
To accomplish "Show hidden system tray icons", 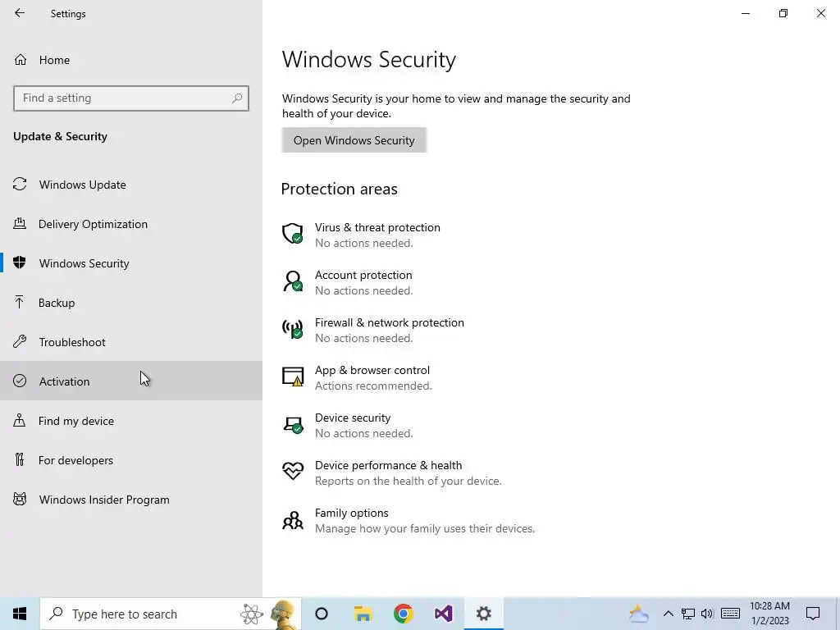I will point(668,614).
